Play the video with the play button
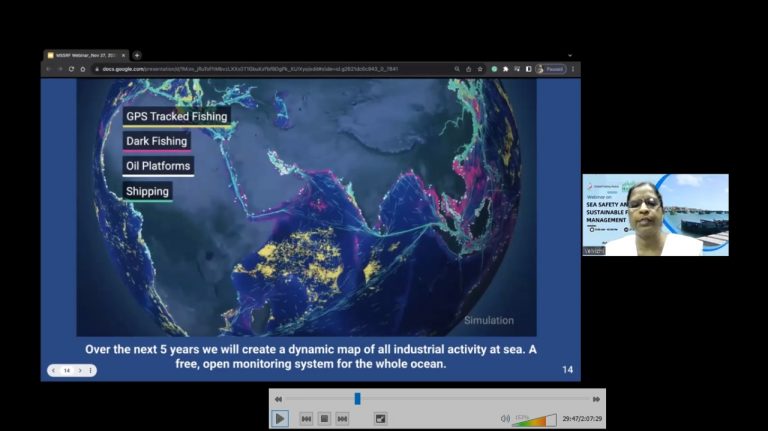Screen dimensions: 768x431 point(280,419)
